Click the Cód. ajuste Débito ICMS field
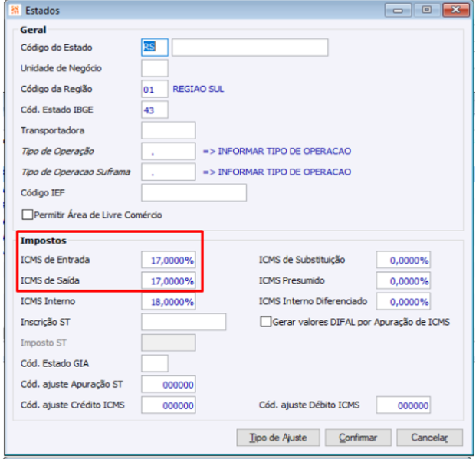This screenshot has height=459, width=476. [x=403, y=405]
